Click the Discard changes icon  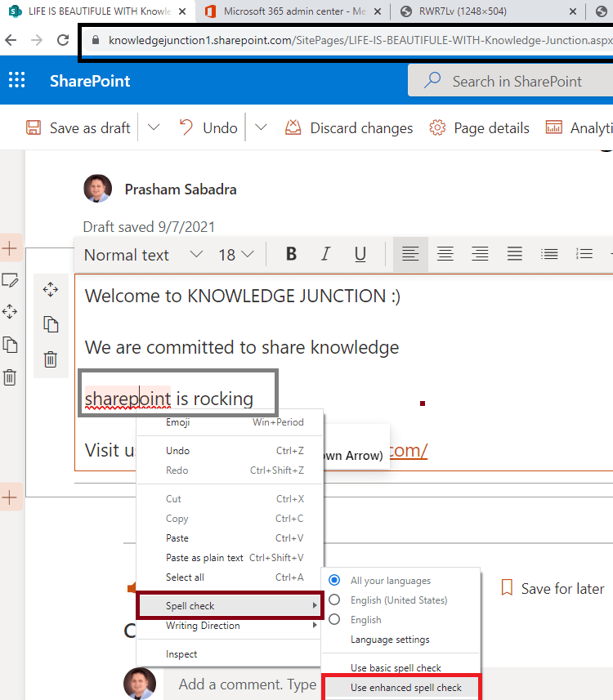click(x=293, y=127)
